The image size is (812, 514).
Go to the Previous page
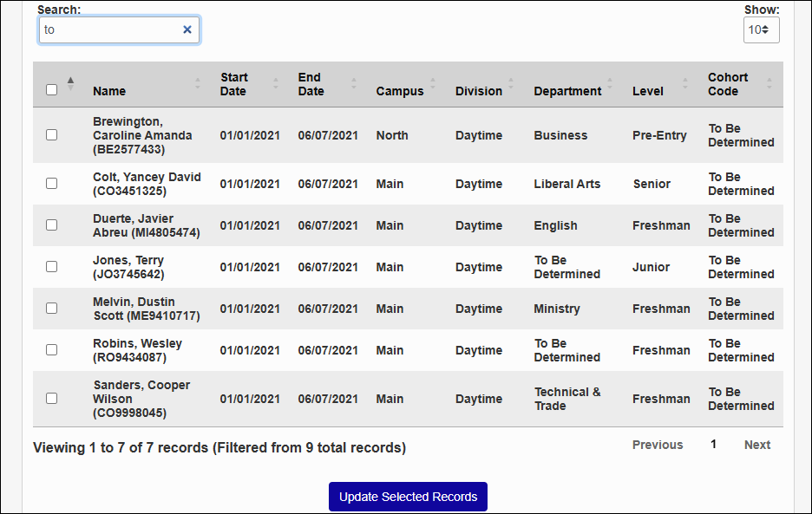coord(658,445)
